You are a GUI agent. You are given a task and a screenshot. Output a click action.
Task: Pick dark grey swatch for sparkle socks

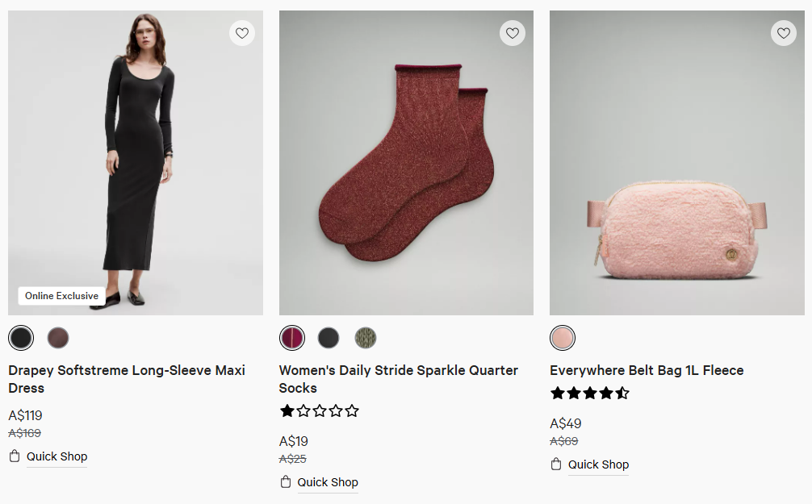point(329,337)
